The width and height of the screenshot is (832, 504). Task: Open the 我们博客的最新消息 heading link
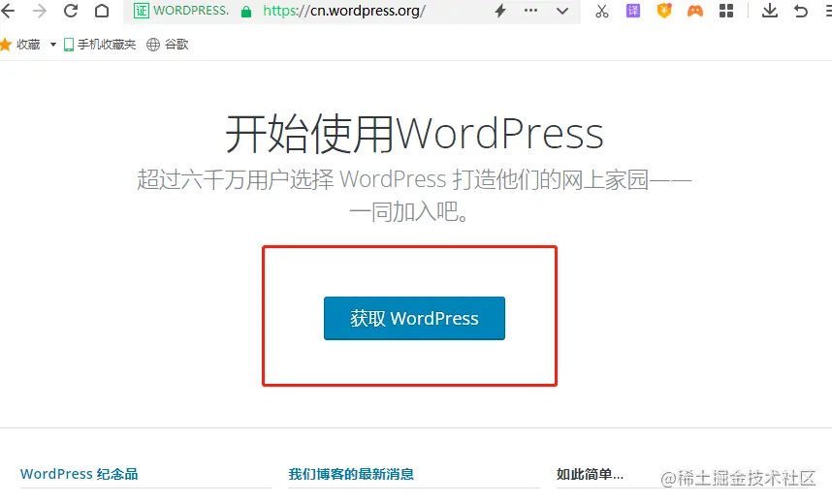pyautogui.click(x=351, y=474)
